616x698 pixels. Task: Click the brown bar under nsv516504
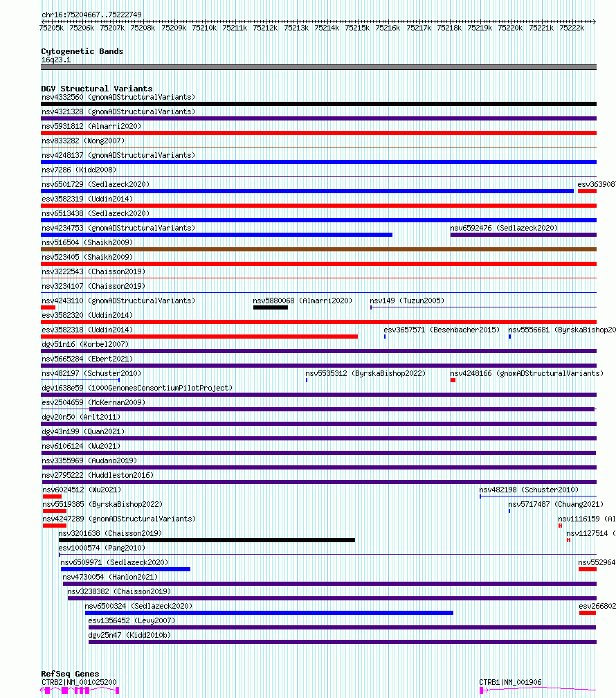point(318,249)
